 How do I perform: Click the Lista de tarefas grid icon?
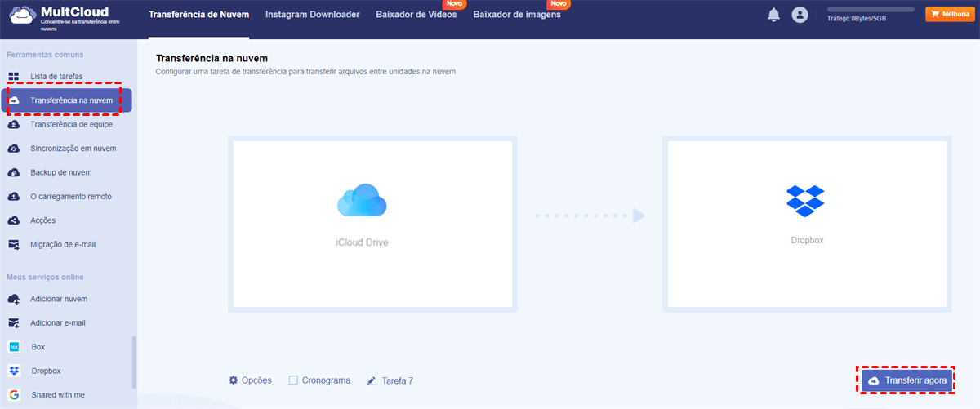[x=14, y=77]
